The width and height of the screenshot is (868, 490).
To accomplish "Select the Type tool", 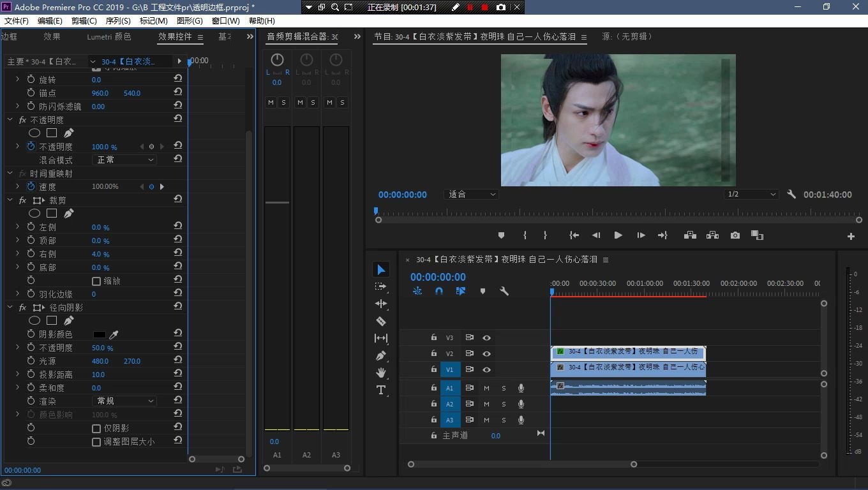I will coord(381,390).
